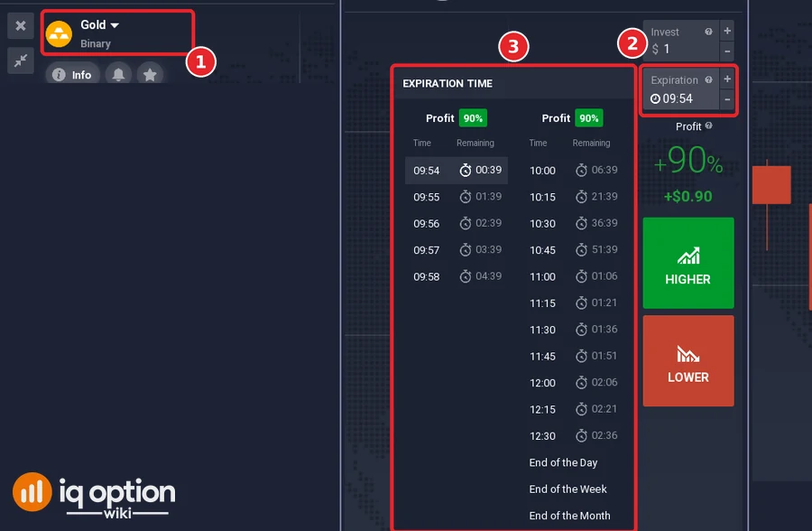The image size is (812, 531).
Task: Click the stopwatch icon beside 06:39 remaining
Action: [x=582, y=170]
